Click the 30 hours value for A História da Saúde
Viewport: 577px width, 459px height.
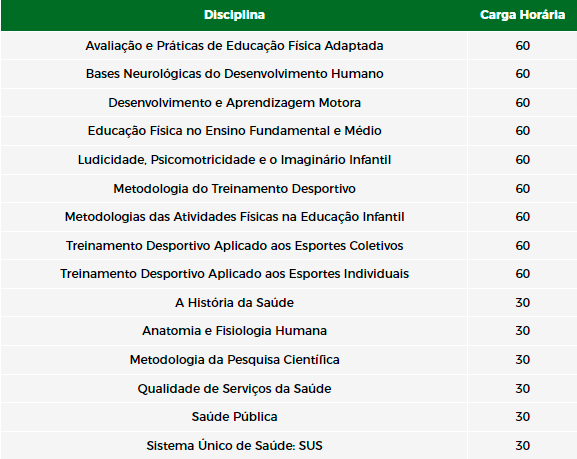coord(523,303)
